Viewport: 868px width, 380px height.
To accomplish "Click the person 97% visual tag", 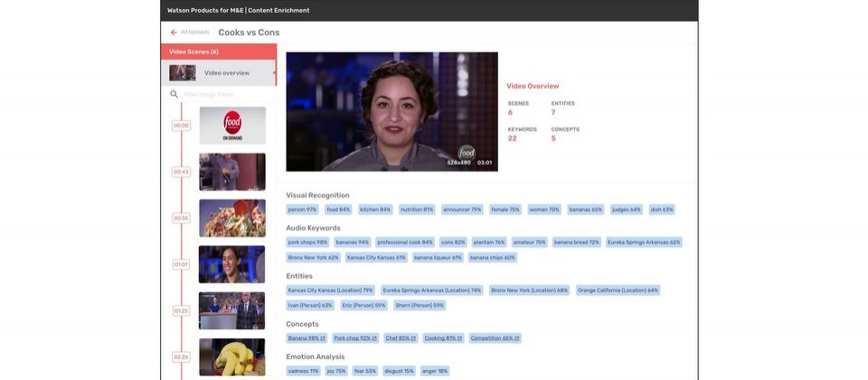I will [x=302, y=209].
